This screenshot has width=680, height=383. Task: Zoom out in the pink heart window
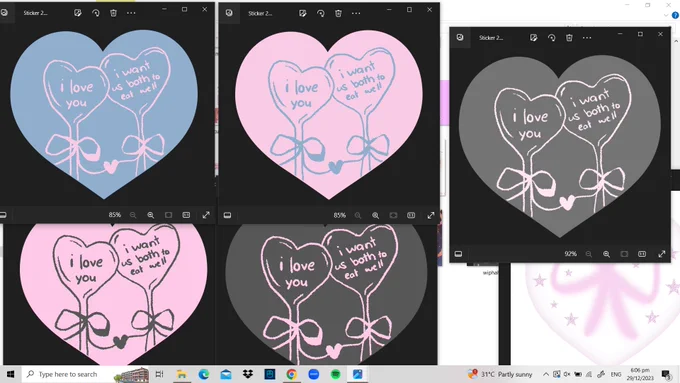[358, 215]
